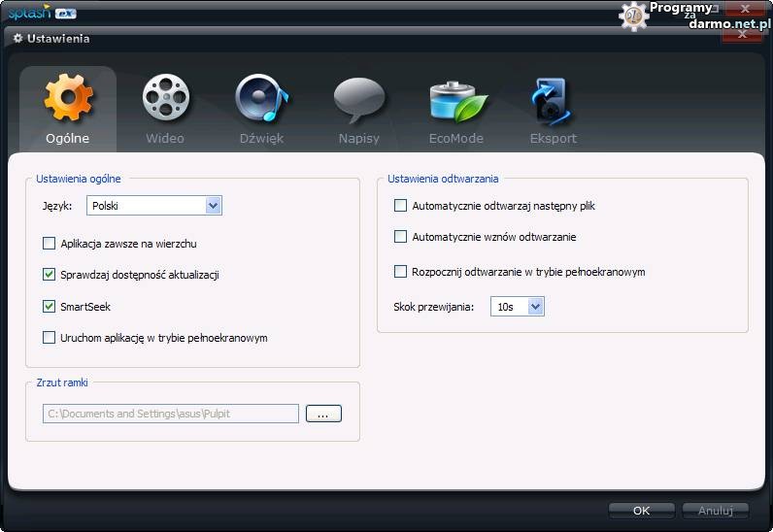
Task: Enable Automatycznie odtwarzaj następny plik
Action: tap(401, 206)
